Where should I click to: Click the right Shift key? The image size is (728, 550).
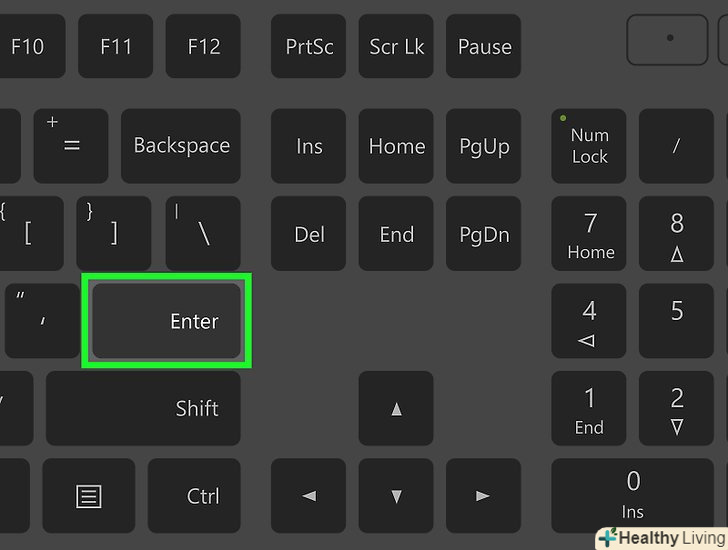(143, 408)
